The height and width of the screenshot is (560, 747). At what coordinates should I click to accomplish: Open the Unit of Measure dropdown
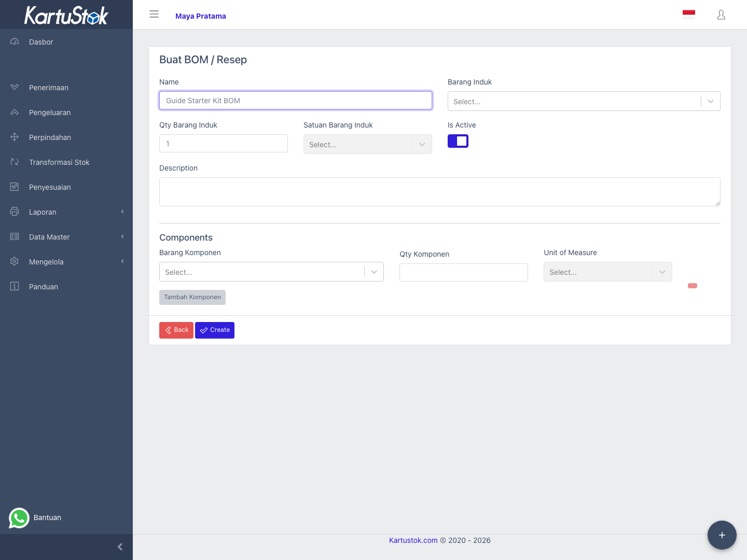[608, 272]
